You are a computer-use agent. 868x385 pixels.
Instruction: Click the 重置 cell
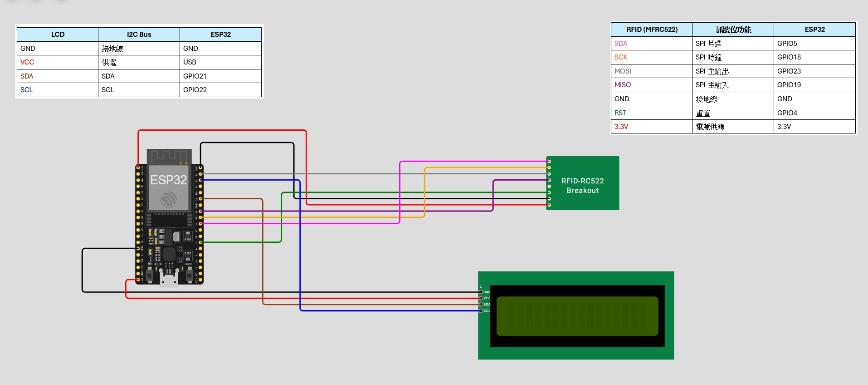coord(733,113)
